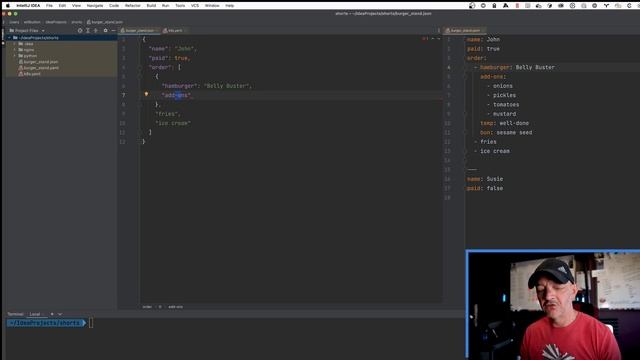Select burger_stand.json in the project tree
The width and height of the screenshot is (640, 360).
tap(38, 62)
